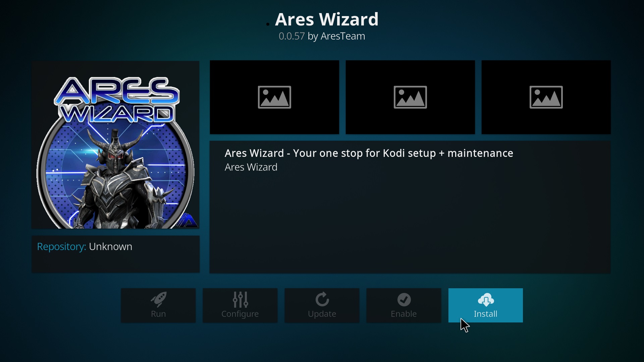Select the Configure button text

point(240,314)
